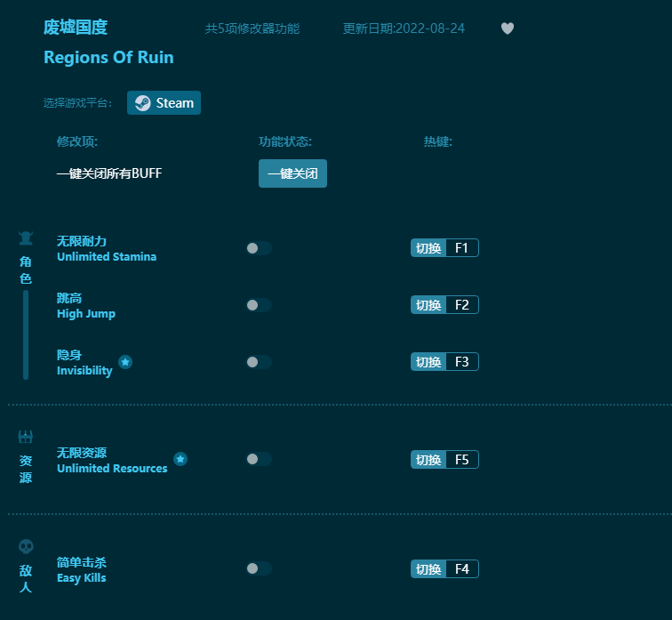The image size is (672, 620).
Task: Click the star badge beside Unlimited Resources
Action: pyautogui.click(x=180, y=459)
